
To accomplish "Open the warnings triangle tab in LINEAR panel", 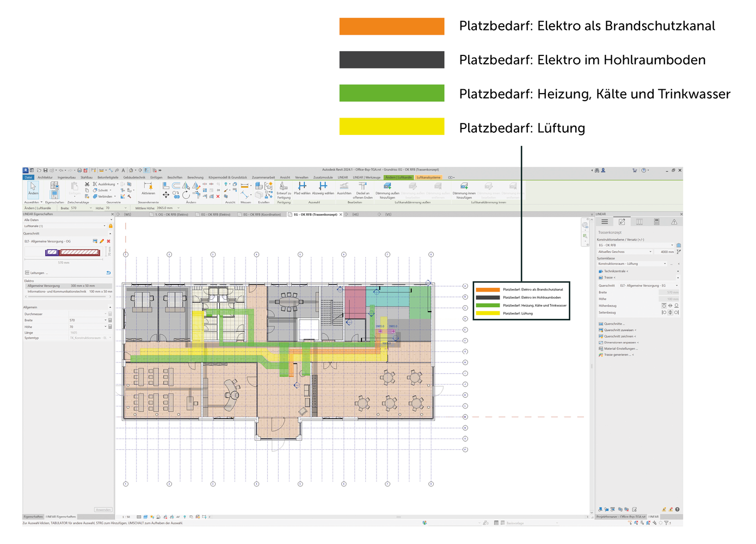I will click(x=674, y=222).
